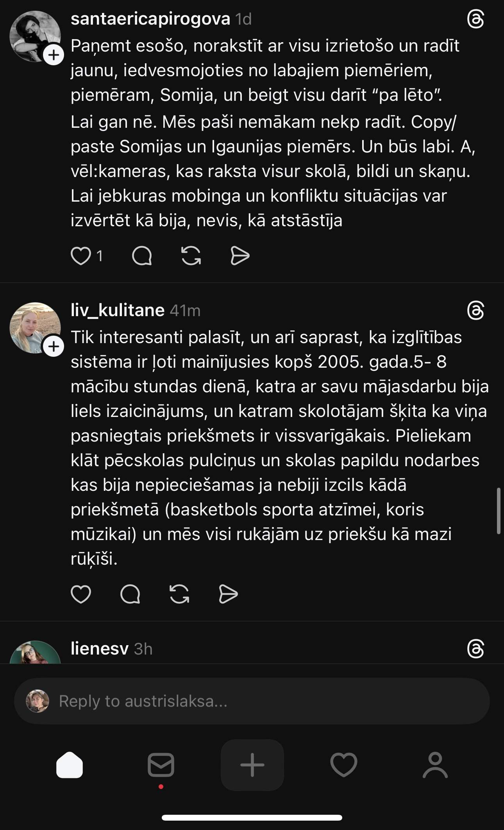504x830 pixels.
Task: Follow santaericapirogova using the plus badge
Action: (54, 55)
